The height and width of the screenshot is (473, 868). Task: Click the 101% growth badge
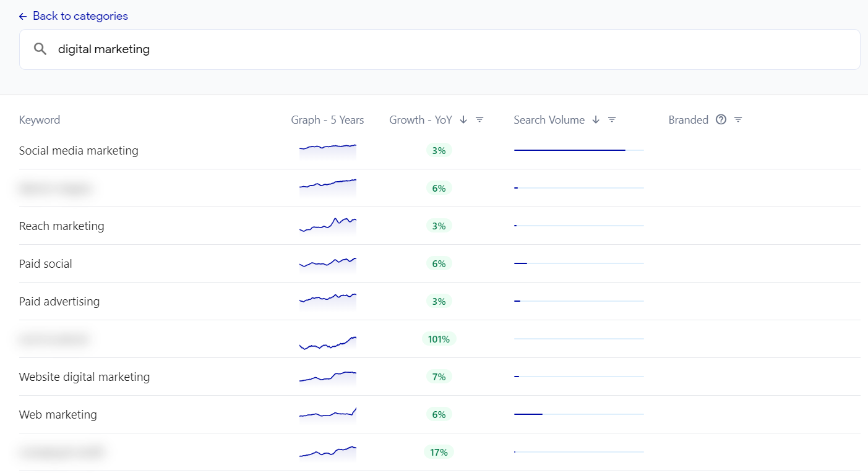[x=439, y=339]
